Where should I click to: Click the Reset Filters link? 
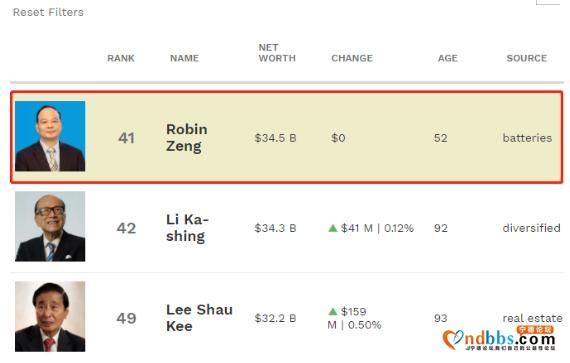[x=48, y=12]
